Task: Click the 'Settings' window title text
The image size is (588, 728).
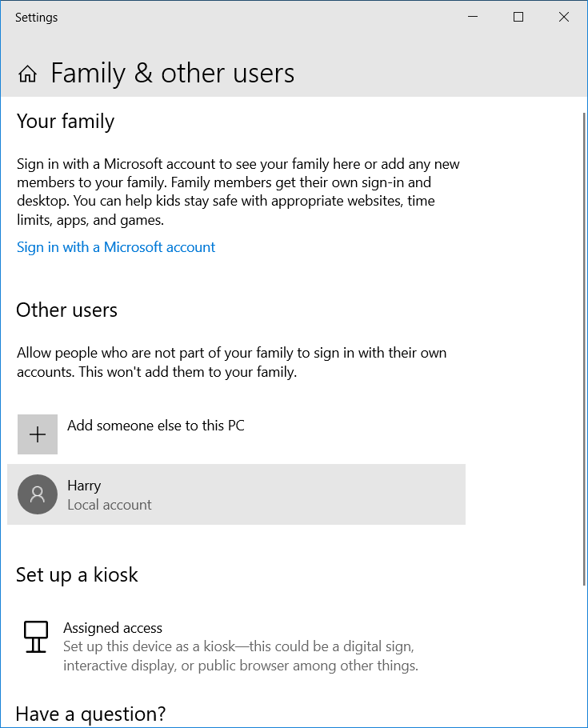Action: [x=36, y=18]
